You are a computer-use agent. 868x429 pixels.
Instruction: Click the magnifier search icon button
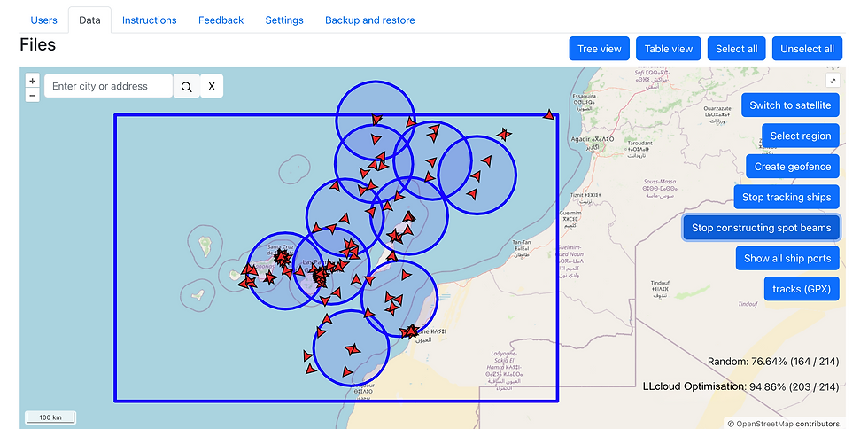[187, 87]
